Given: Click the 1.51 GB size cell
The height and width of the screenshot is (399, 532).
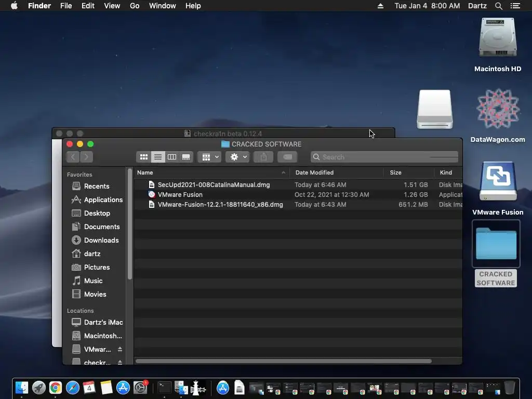Looking at the screenshot, I should click(x=416, y=184).
